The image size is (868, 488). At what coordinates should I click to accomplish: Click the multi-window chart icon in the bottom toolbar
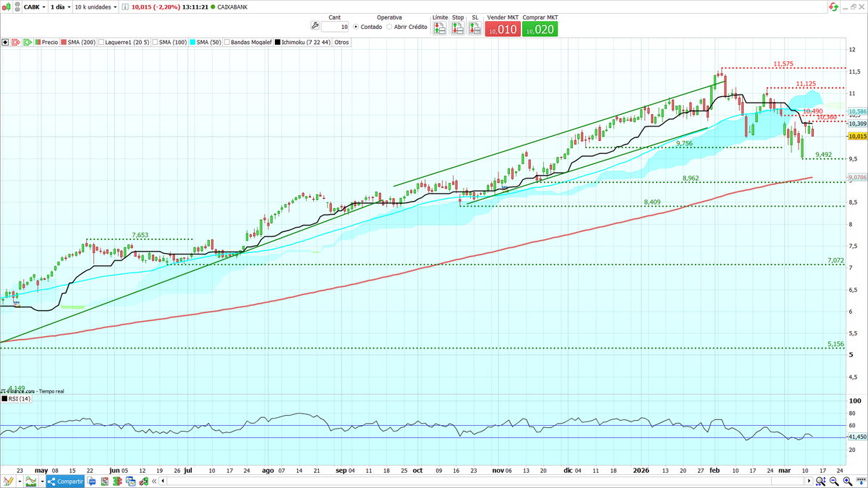(x=130, y=481)
